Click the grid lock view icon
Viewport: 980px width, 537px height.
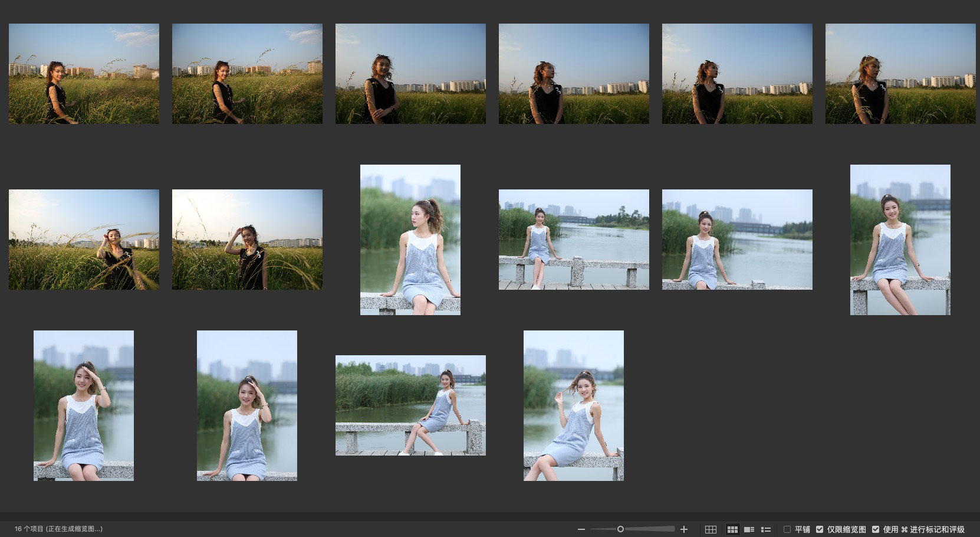[x=711, y=529]
